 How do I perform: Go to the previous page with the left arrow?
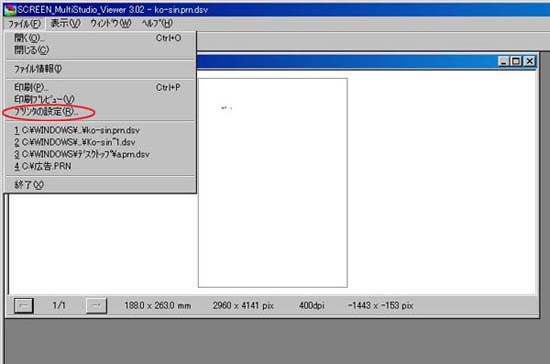coord(24,305)
